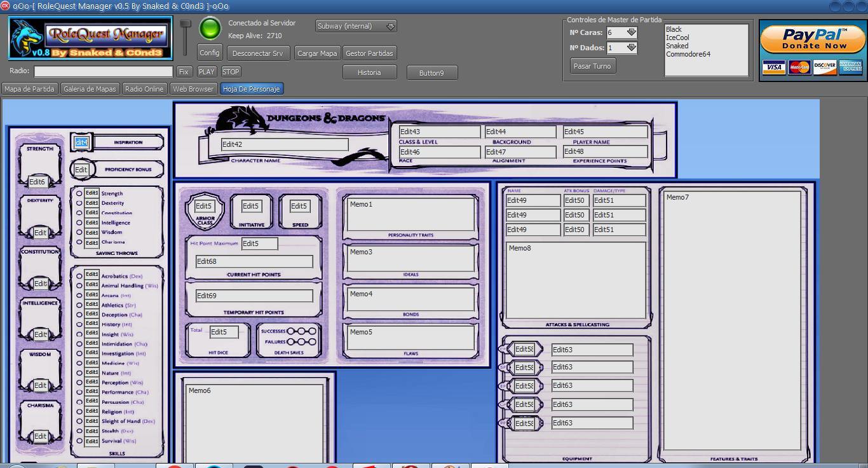
Task: Expand the Nº Caras dropdown
Action: click(631, 32)
